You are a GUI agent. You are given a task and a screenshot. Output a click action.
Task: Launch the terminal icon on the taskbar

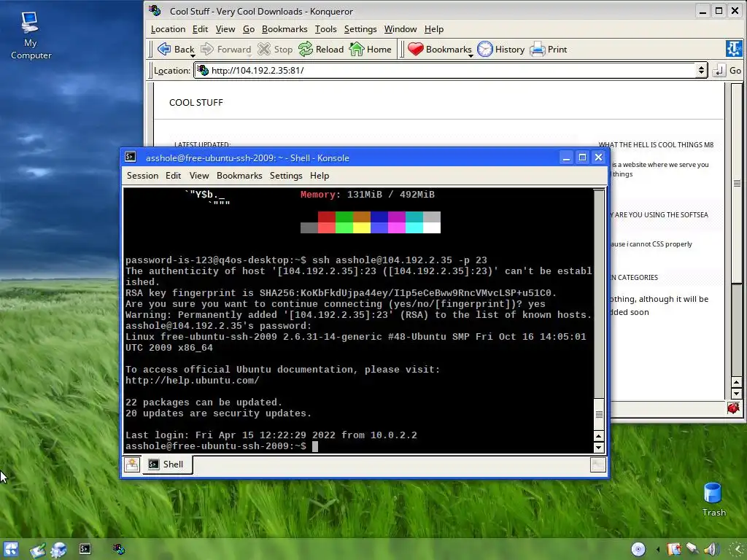pyautogui.click(x=85, y=549)
